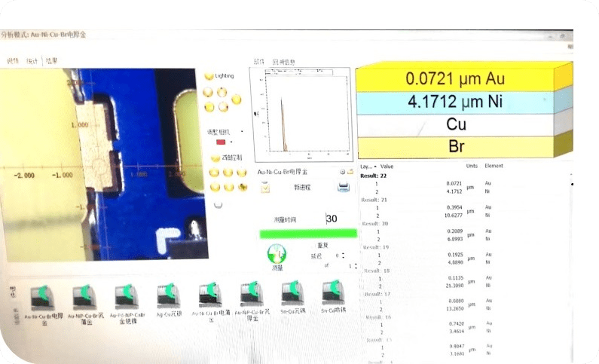
Task: Toggle the bottom-middle lighting bulb under Lighting
Action: point(223,106)
